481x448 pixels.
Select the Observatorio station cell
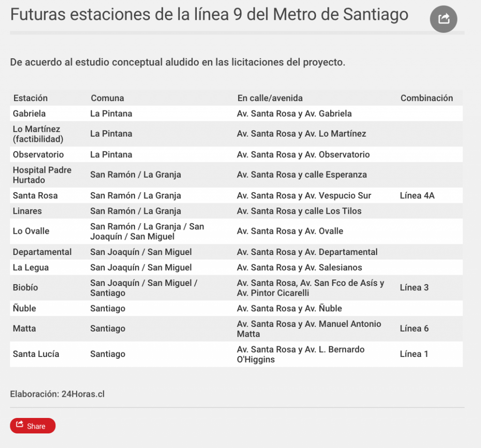(38, 154)
